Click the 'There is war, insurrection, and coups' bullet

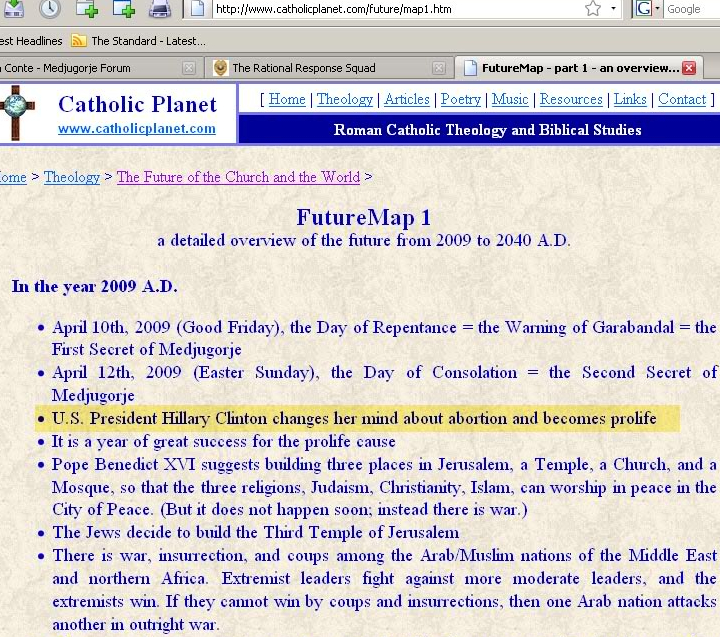tap(384, 590)
